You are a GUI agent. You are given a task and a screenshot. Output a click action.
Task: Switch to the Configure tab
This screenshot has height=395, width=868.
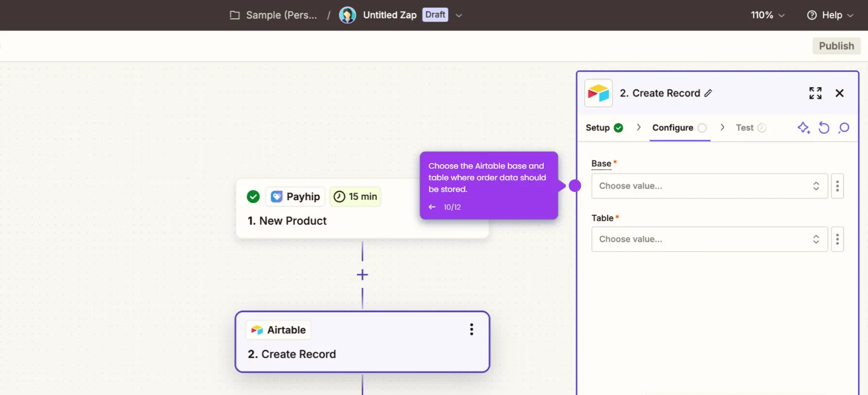pyautogui.click(x=680, y=128)
